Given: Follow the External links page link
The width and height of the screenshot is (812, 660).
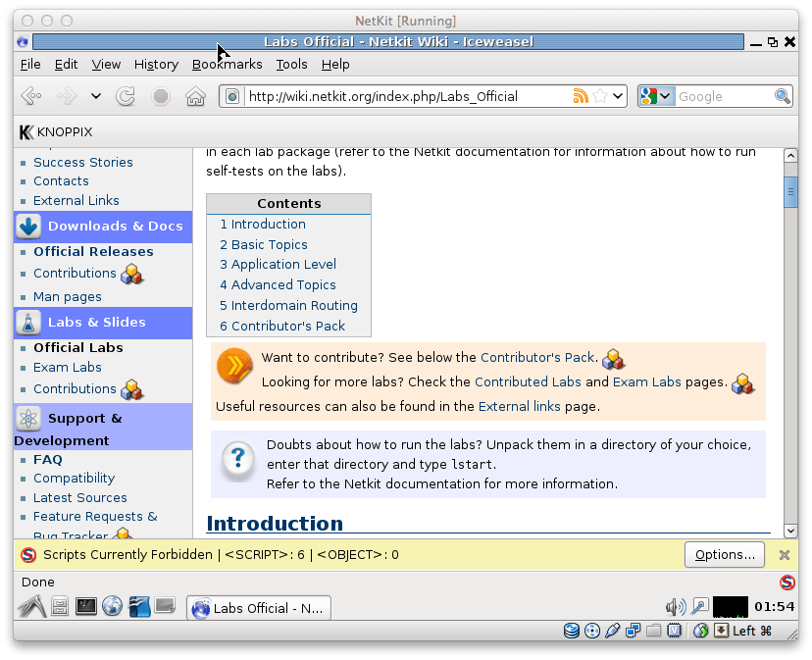Looking at the screenshot, I should 519,406.
